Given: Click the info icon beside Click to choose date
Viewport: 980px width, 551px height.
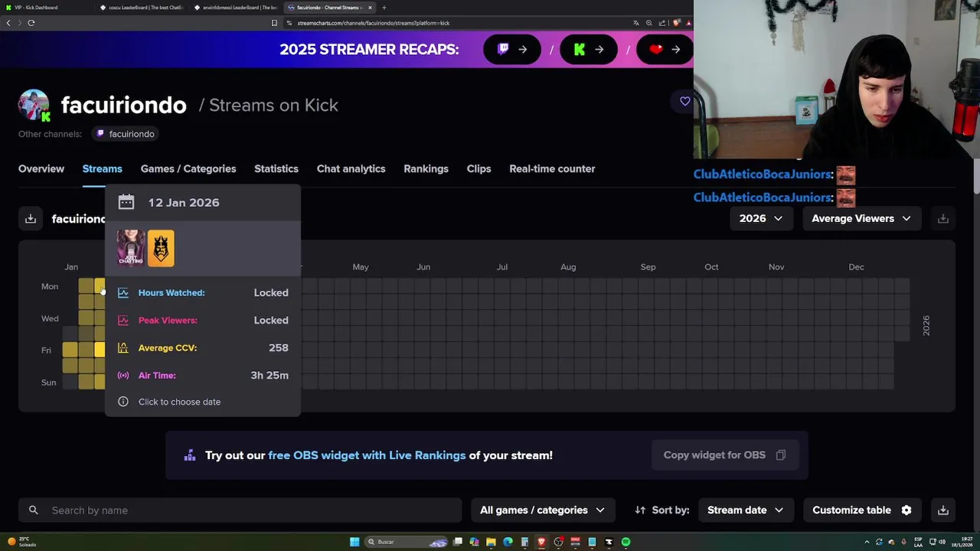Looking at the screenshot, I should 122,402.
